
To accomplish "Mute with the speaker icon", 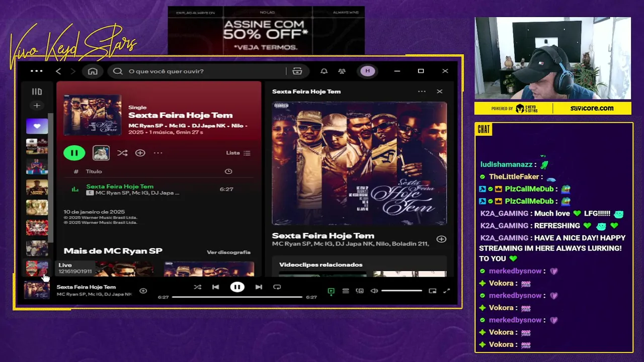I will point(374,291).
